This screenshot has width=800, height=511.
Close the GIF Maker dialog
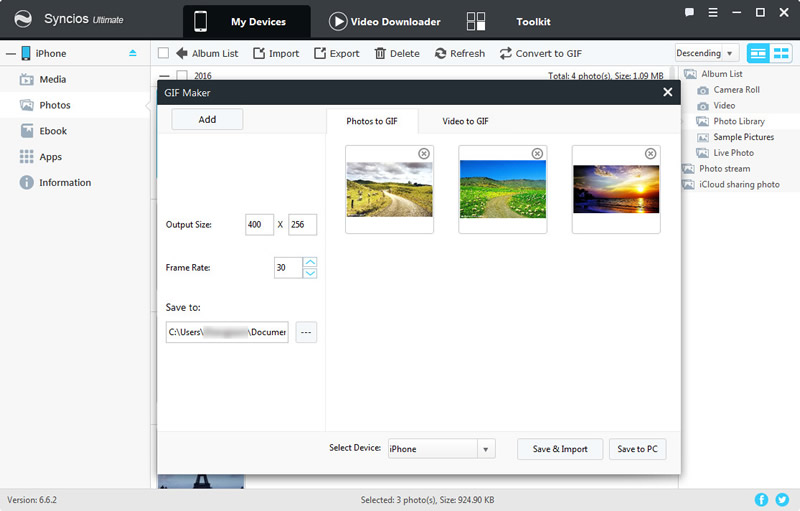pos(667,92)
